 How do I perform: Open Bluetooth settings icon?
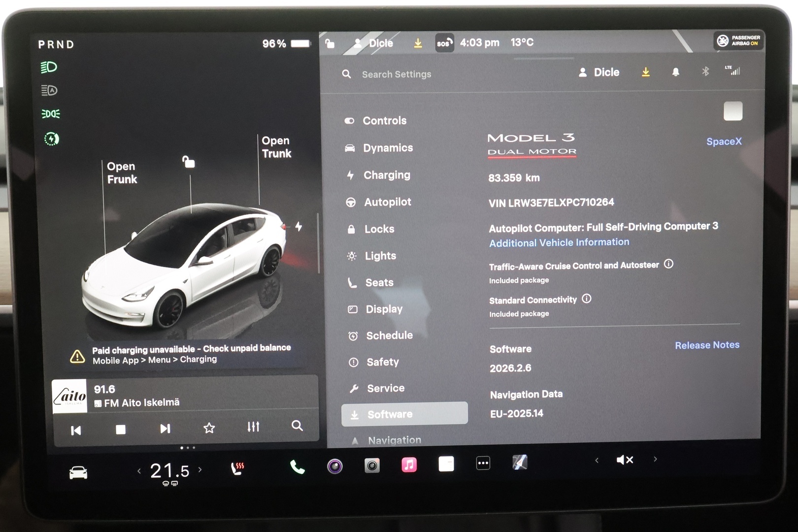[705, 71]
